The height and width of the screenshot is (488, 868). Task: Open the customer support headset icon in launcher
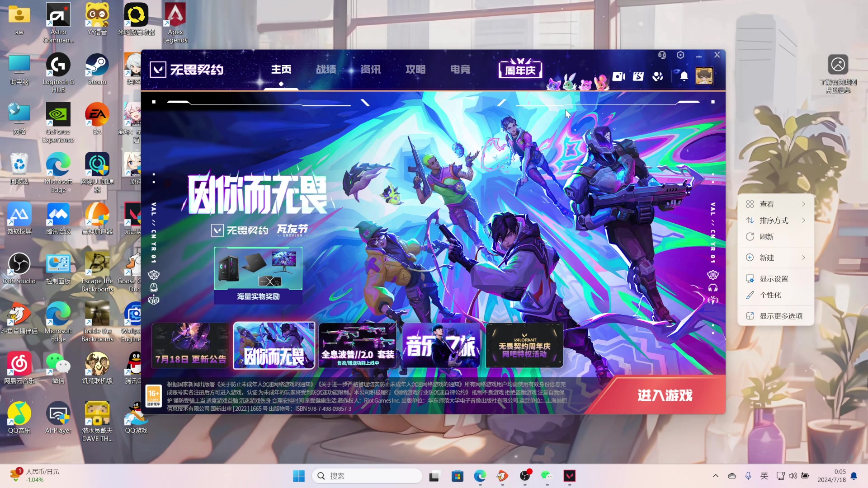[x=662, y=55]
